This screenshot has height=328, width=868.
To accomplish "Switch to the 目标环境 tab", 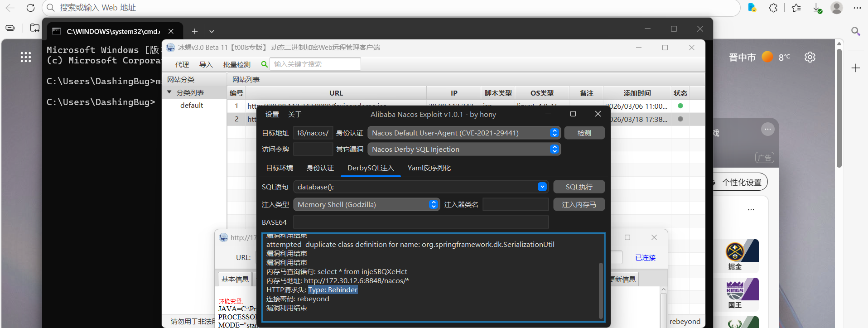I will (279, 168).
